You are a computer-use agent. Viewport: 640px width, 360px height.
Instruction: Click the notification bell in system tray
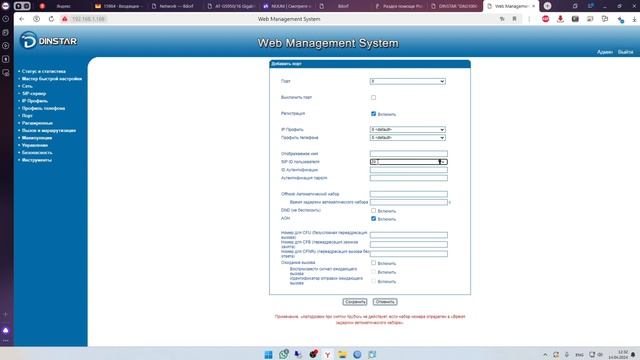tap(633, 354)
